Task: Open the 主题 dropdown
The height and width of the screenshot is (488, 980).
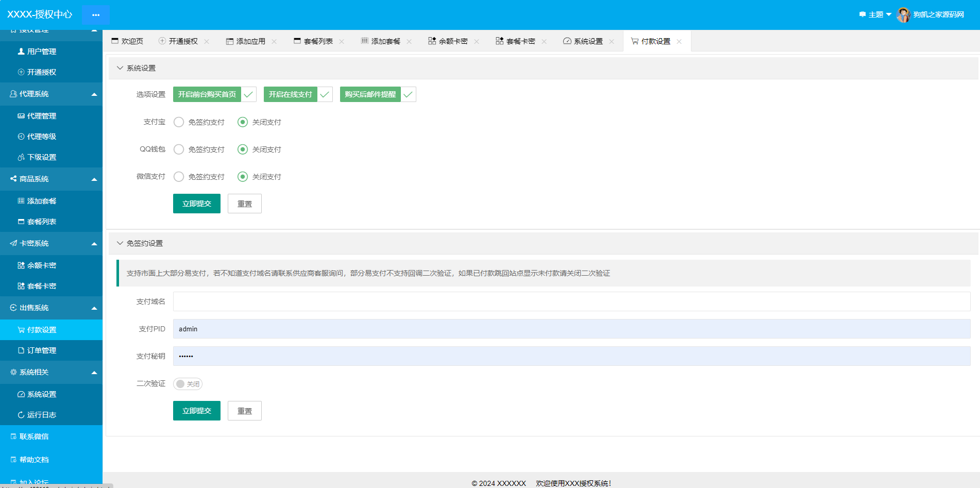Action: tap(875, 14)
